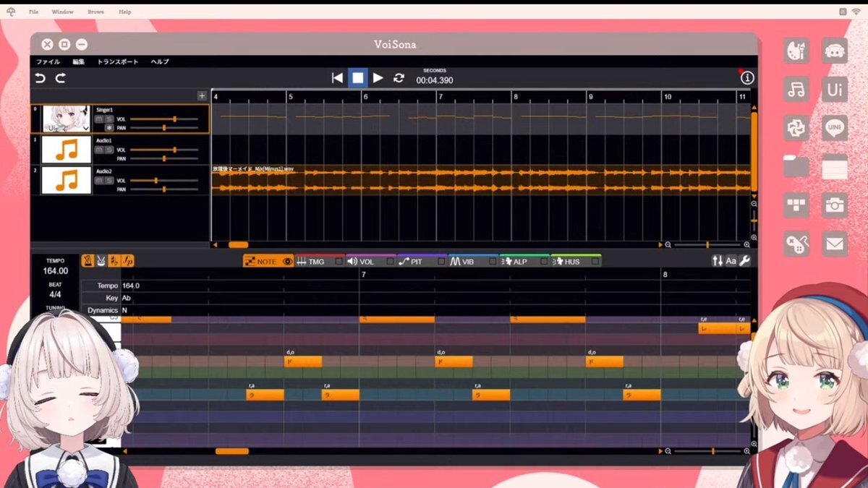This screenshot has height=488, width=868.
Task: Open the pinwheel photos desktop icon
Action: point(796,128)
